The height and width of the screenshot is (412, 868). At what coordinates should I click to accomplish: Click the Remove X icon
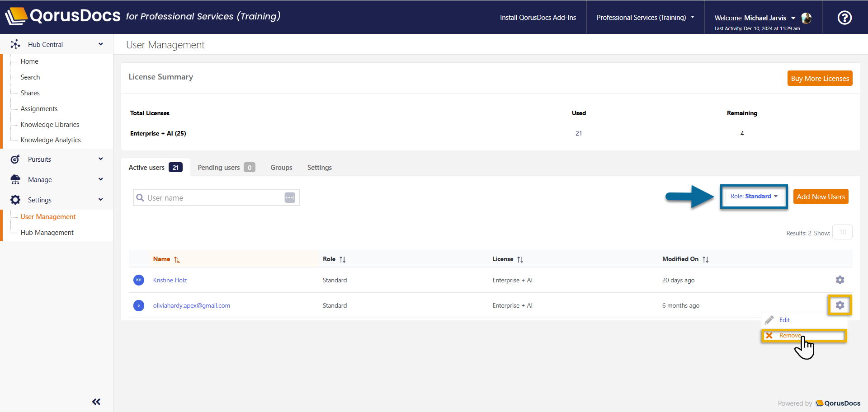(x=769, y=335)
